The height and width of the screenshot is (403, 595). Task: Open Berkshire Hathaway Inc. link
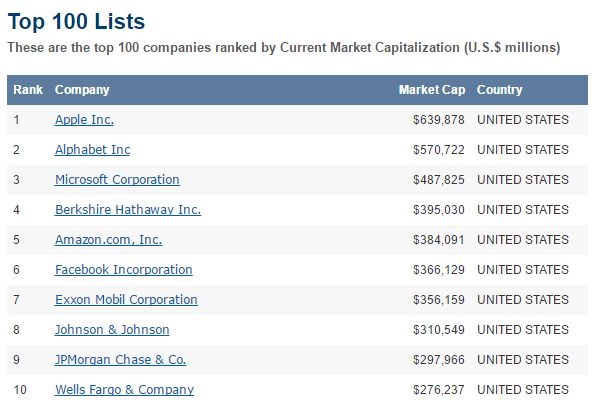pos(128,210)
